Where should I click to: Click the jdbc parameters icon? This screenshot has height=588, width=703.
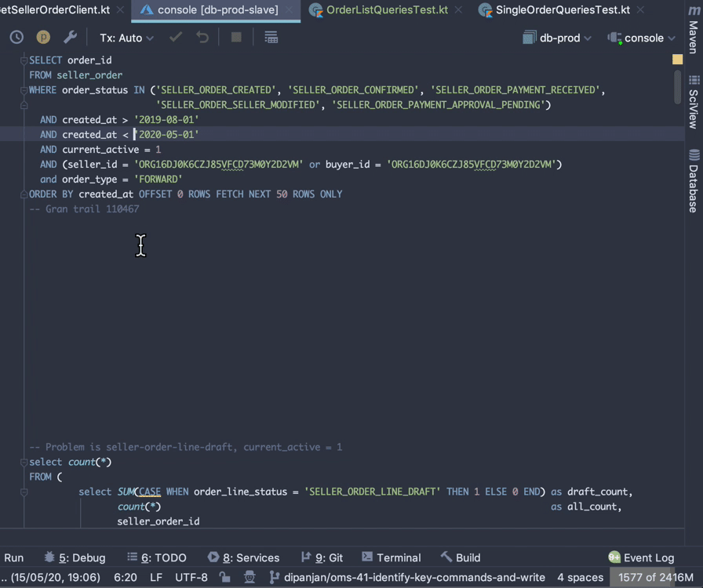coord(43,37)
